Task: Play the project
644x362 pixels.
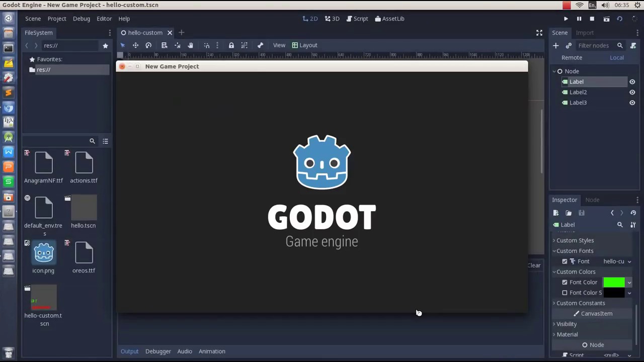Action: [566, 19]
